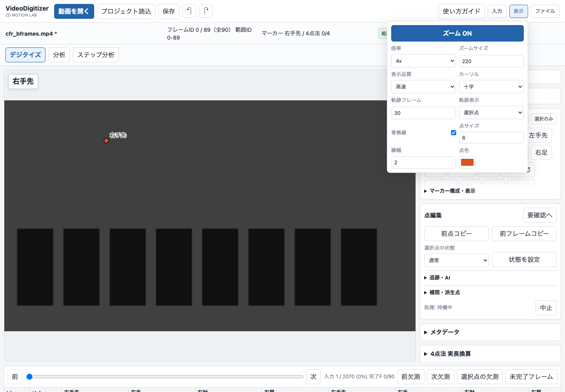Click the 動画を開く button
The image size is (565, 392).
[74, 11]
